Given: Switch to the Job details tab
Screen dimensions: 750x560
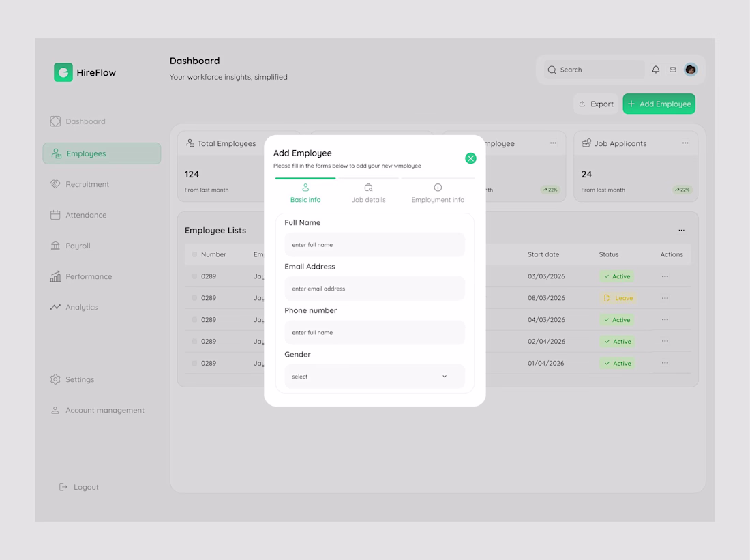Looking at the screenshot, I should pyautogui.click(x=368, y=193).
